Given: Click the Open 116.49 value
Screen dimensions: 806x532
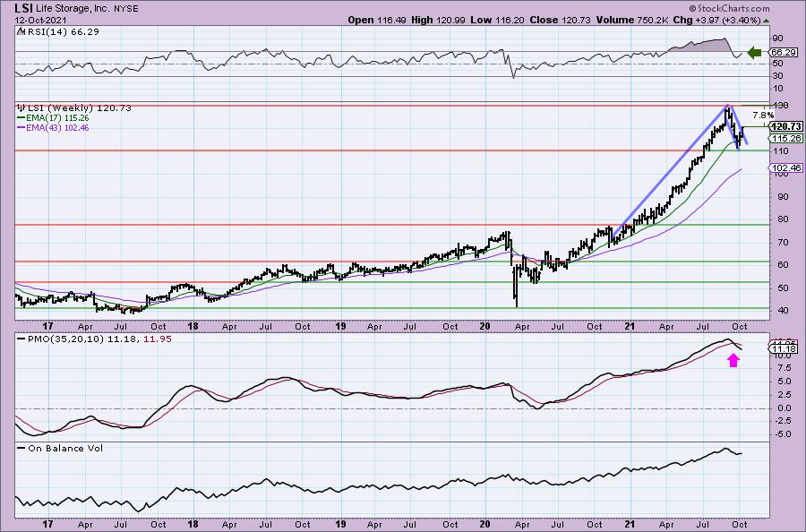Looking at the screenshot, I should (377, 20).
